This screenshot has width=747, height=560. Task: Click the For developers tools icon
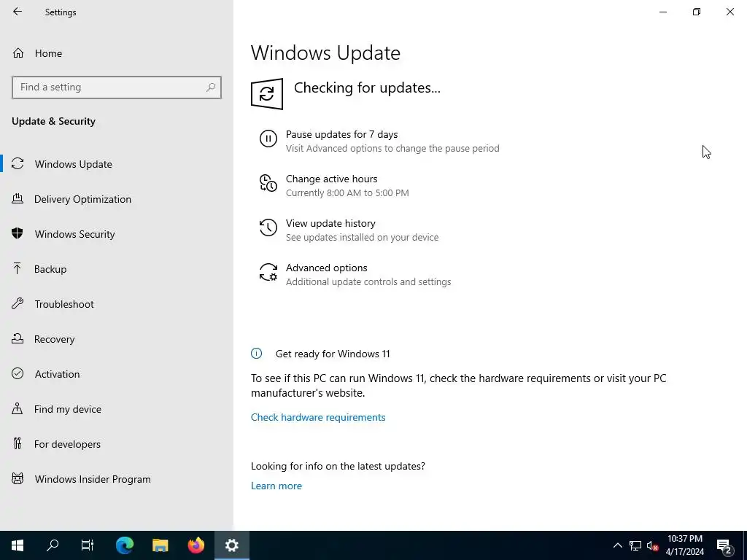18,443
